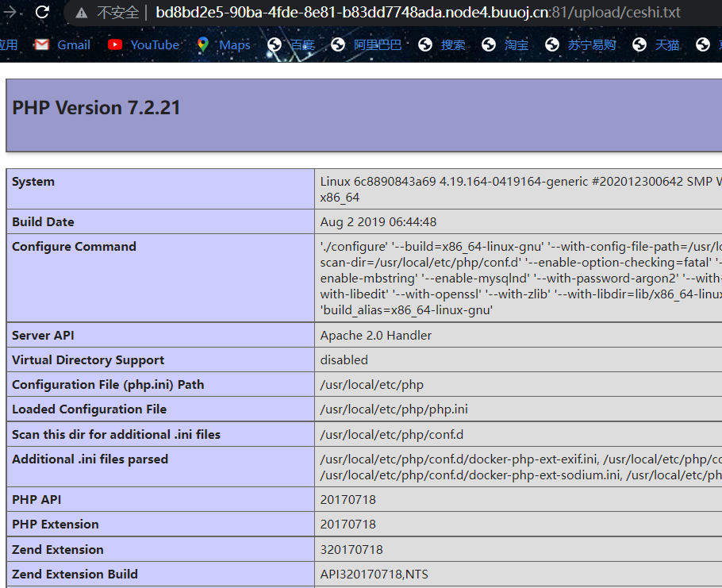The height and width of the screenshot is (588, 722).
Task: Click the Gmail envelope icon
Action: [41, 44]
